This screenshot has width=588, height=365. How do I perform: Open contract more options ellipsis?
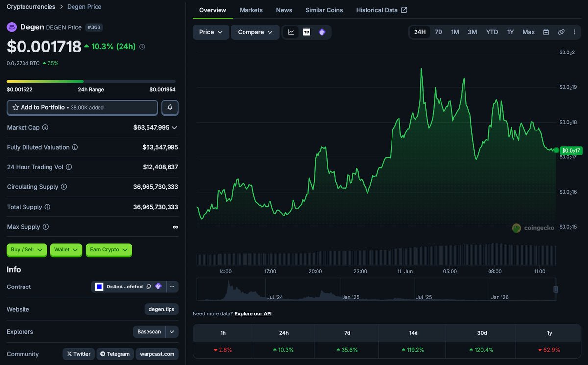[x=172, y=287]
